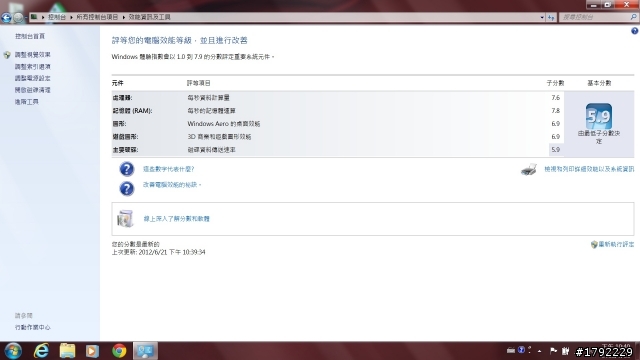Click the 5.9 base score badge

point(599,116)
